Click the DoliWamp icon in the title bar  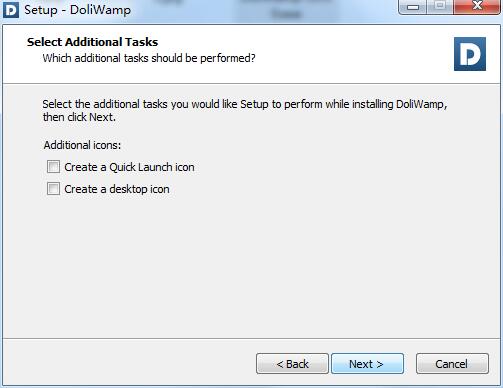(11, 10)
